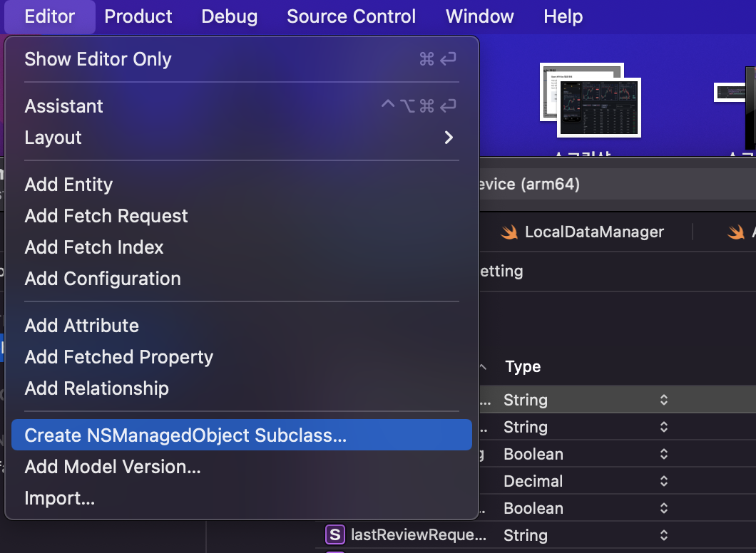Select the Assistant menu item

242,106
